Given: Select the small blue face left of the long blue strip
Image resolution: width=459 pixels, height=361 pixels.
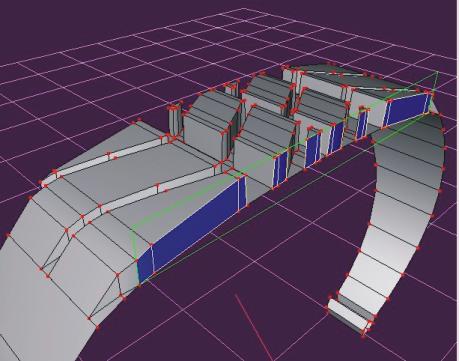Looking at the screenshot, I should tap(145, 265).
